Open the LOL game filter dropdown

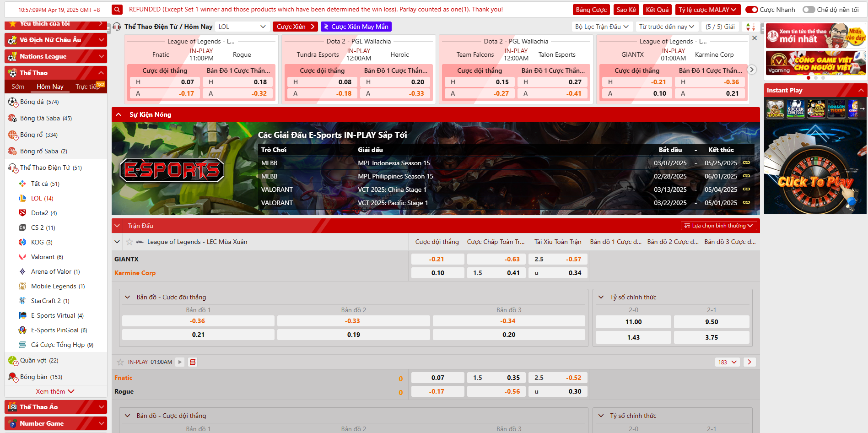tap(242, 27)
